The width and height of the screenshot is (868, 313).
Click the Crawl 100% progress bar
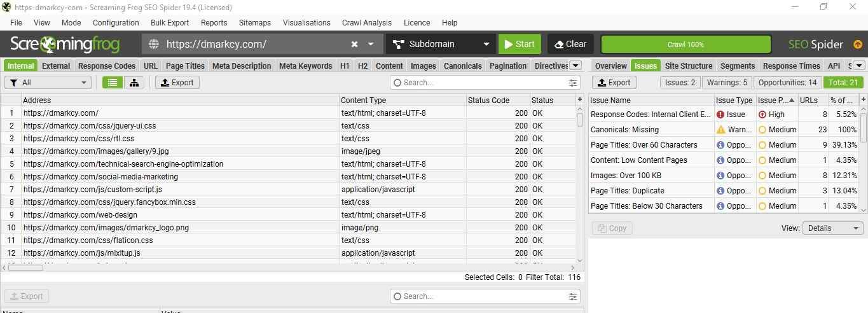pyautogui.click(x=685, y=45)
